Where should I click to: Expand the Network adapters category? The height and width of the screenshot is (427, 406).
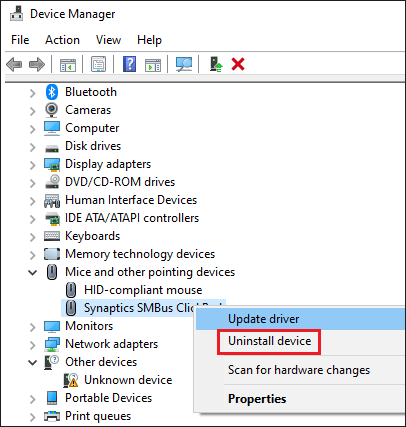33,345
